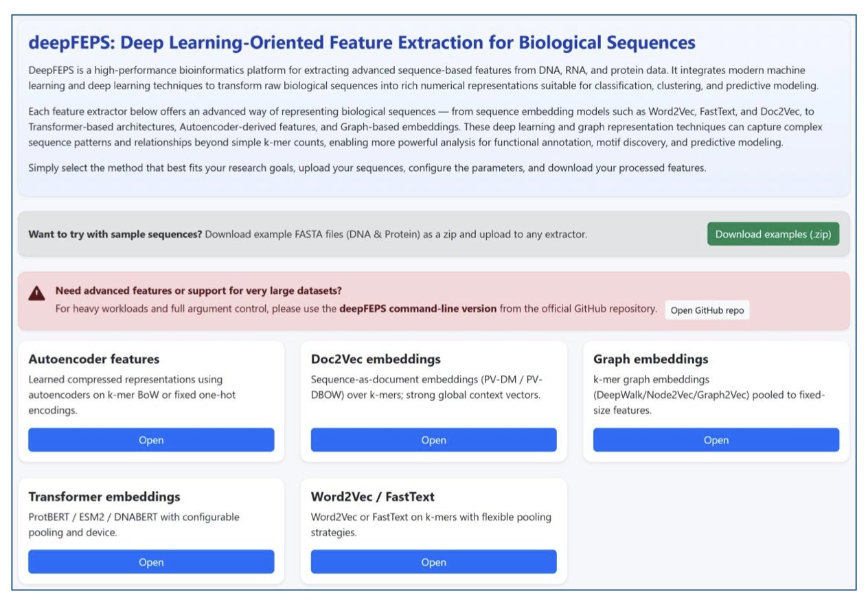Click "Want to try with sample sequences?" text
868x600 pixels.
coord(115,234)
